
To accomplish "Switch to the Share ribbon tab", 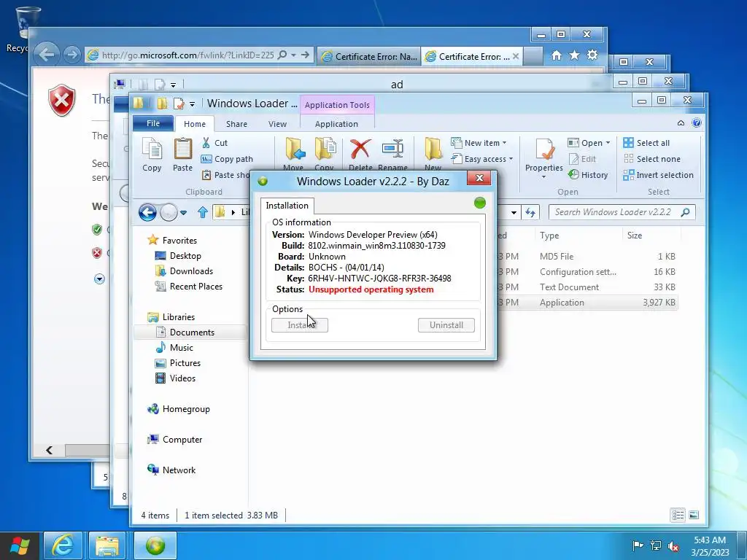I will pyautogui.click(x=237, y=124).
